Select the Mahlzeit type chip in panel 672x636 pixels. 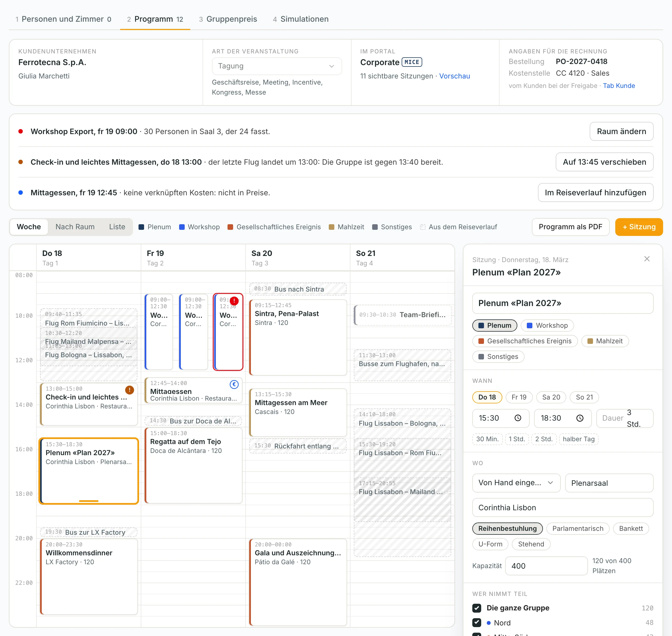coord(605,341)
